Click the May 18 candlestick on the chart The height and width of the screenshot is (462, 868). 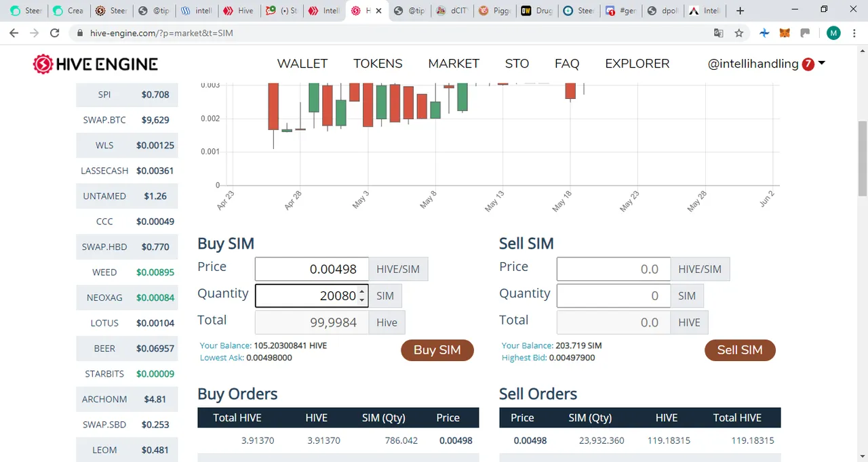(570, 91)
